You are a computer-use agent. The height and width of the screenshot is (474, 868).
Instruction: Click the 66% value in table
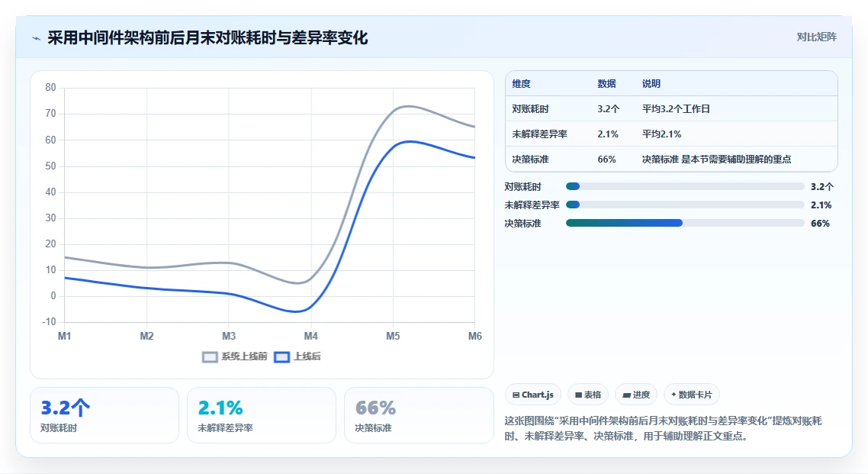(606, 160)
